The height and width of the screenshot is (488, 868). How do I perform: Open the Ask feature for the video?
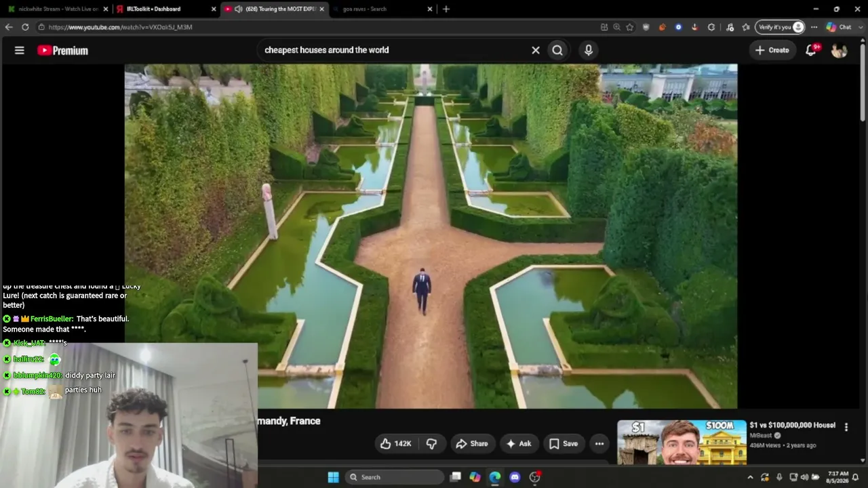(519, 444)
